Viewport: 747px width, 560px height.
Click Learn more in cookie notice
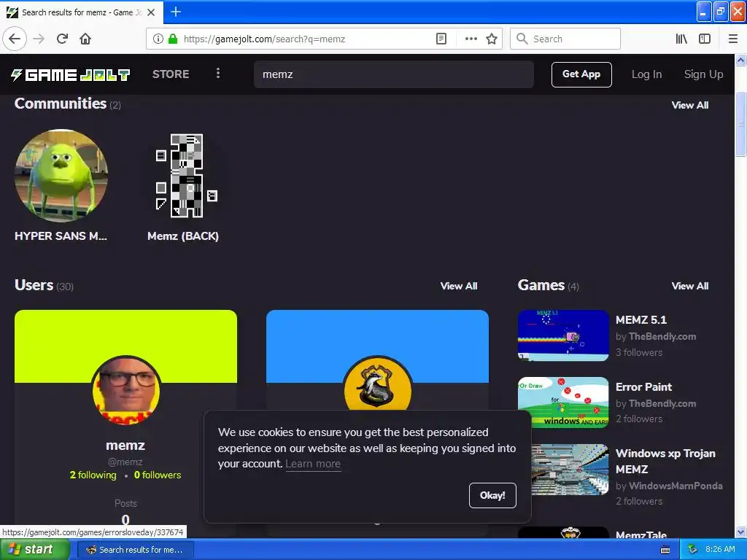313,464
